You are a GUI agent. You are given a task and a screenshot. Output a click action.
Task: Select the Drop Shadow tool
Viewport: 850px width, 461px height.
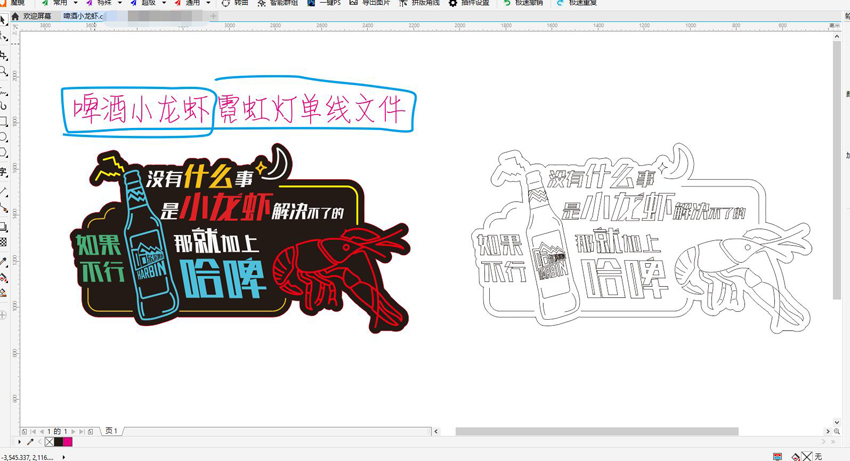pos(3,226)
